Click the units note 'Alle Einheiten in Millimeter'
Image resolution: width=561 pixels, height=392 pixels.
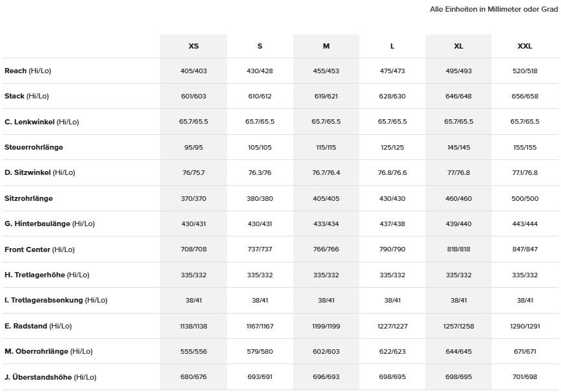(x=494, y=10)
